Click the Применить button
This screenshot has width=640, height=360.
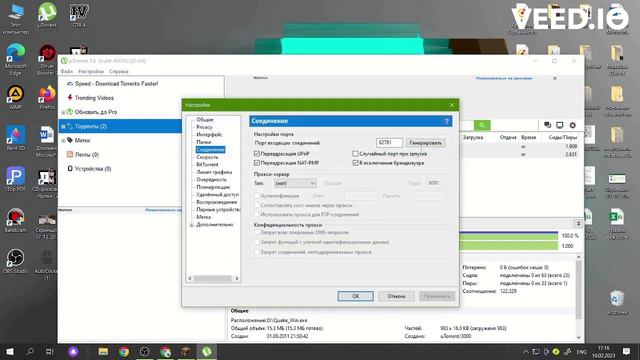(x=437, y=296)
